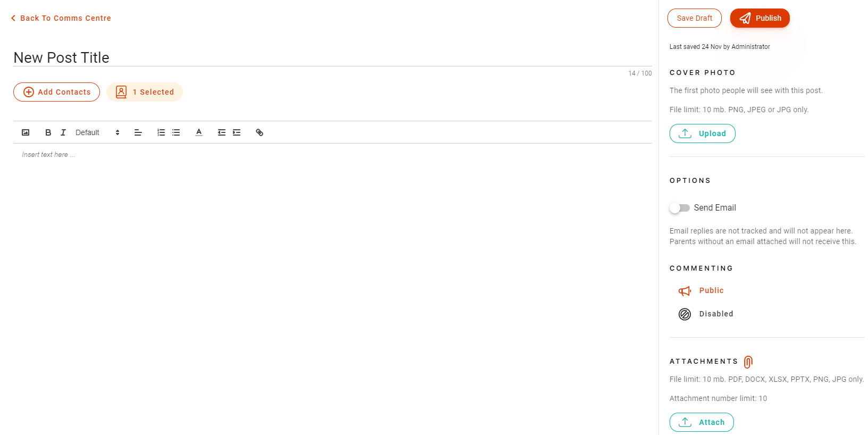Toggle italic formatting in the editor

pos(63,132)
